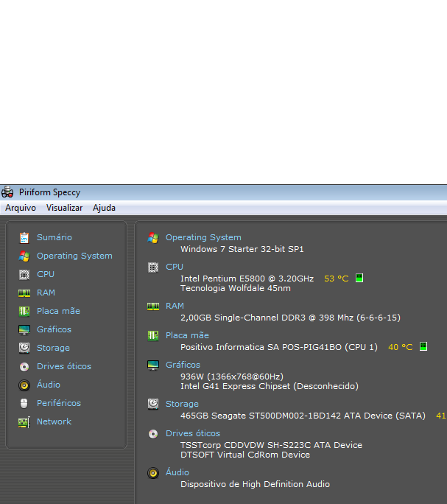Image resolution: width=447 pixels, height=504 pixels.
Task: Click the CPU temperature 53 °C
Action: (x=336, y=279)
